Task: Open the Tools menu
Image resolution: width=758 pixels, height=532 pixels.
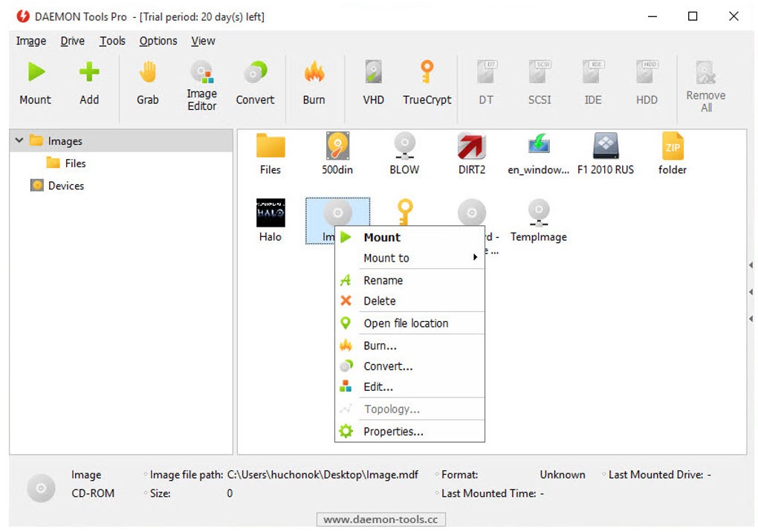Action: pyautogui.click(x=112, y=41)
